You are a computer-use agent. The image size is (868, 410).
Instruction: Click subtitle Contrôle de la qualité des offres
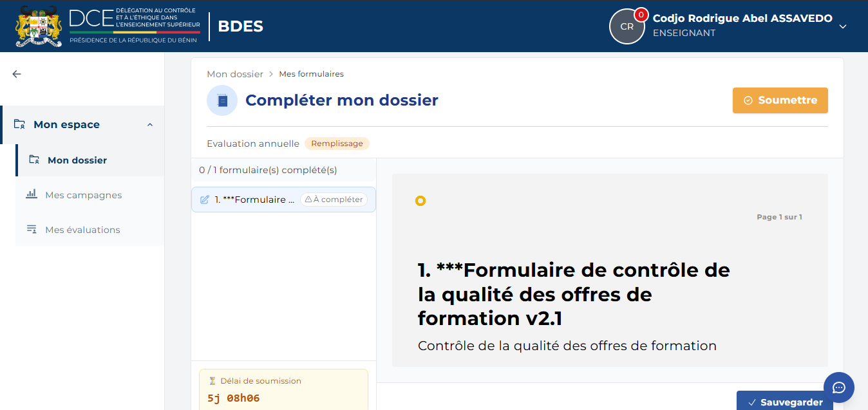click(567, 346)
